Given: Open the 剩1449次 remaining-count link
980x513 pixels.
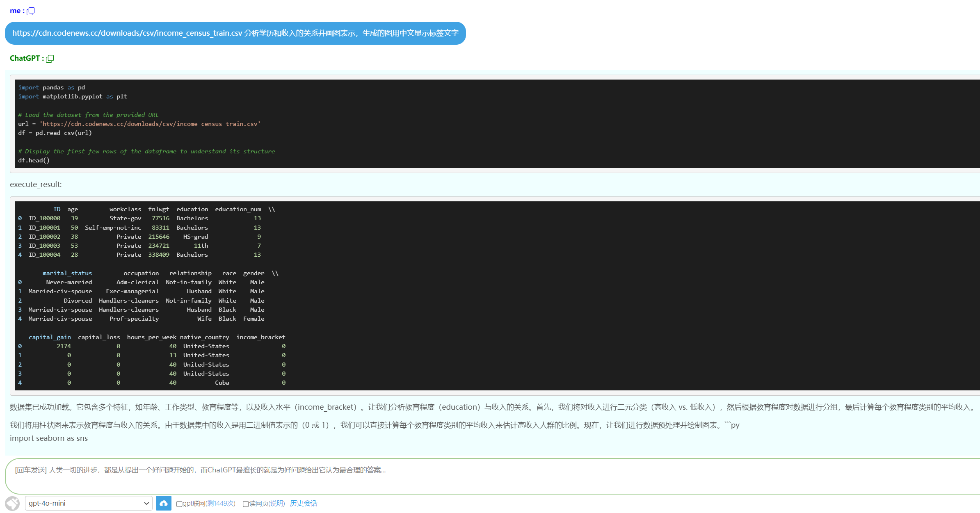Looking at the screenshot, I should (220, 503).
